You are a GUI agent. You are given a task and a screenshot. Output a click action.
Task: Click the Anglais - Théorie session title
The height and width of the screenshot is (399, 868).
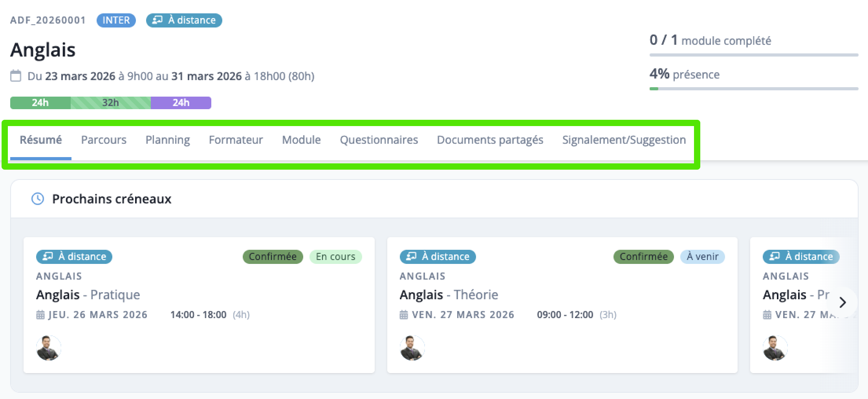click(449, 295)
